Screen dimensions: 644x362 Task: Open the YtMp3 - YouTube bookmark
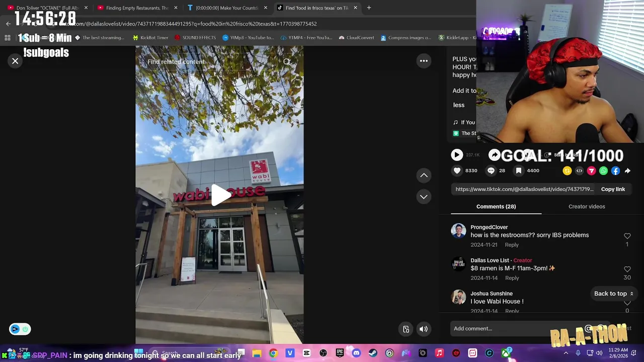tap(248, 38)
